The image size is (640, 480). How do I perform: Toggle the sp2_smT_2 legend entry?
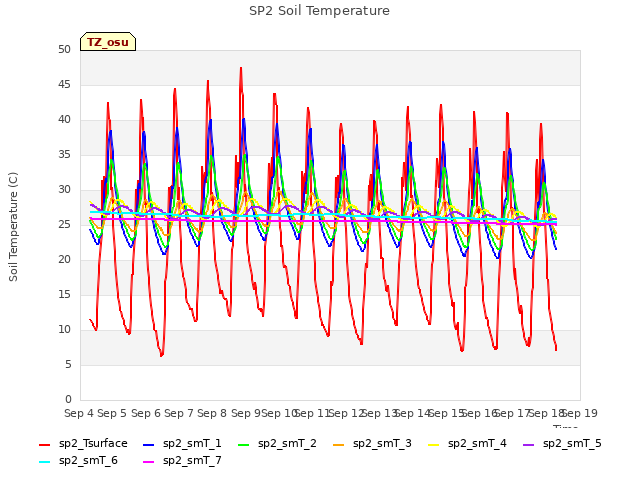(277, 444)
